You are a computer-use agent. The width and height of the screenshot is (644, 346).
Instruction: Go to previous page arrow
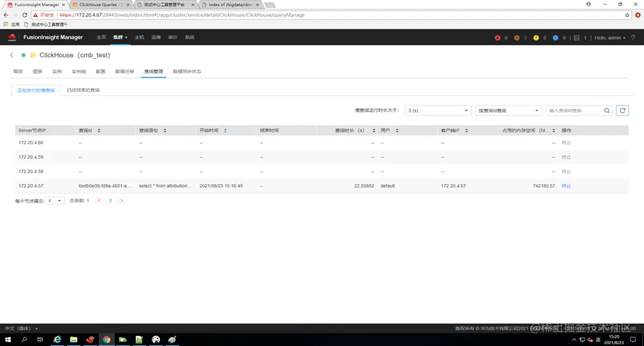coord(99,201)
